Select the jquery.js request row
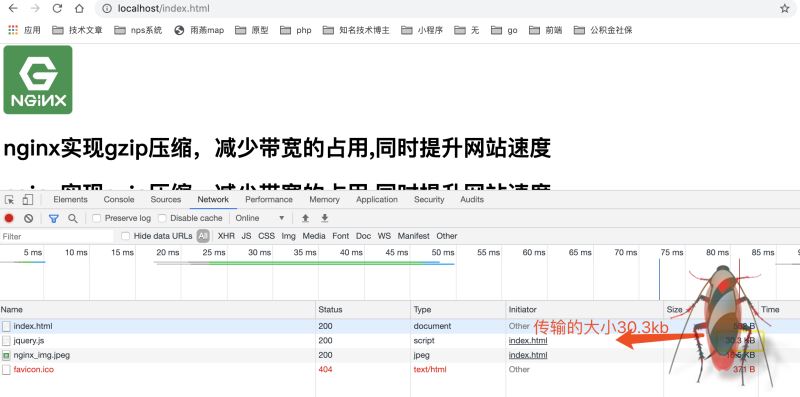The image size is (800, 397). click(x=400, y=340)
